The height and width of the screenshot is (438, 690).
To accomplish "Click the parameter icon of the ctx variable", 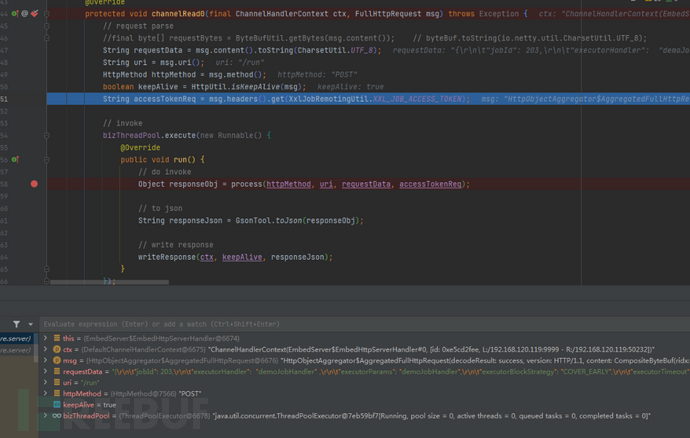I will (x=57, y=349).
